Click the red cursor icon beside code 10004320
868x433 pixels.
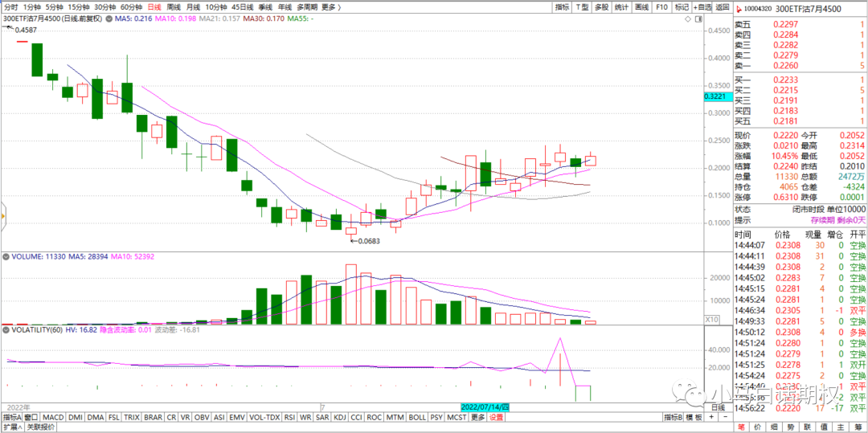(739, 7)
